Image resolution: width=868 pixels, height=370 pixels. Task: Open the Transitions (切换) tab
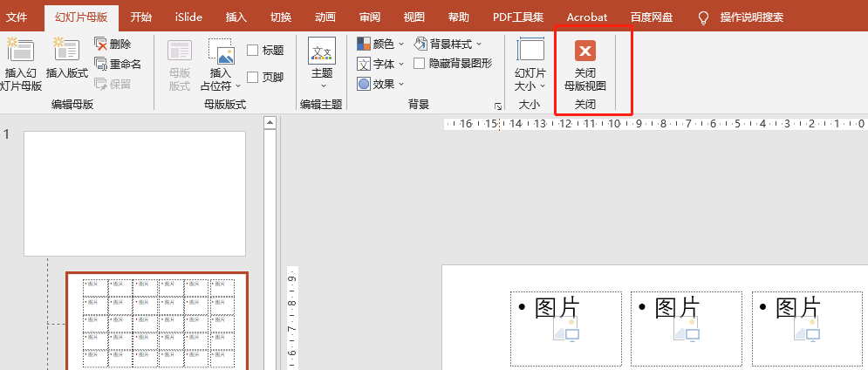tap(281, 17)
